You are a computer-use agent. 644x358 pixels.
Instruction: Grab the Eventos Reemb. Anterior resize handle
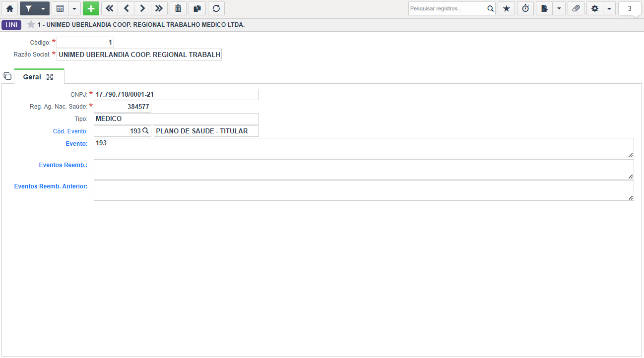click(631, 197)
